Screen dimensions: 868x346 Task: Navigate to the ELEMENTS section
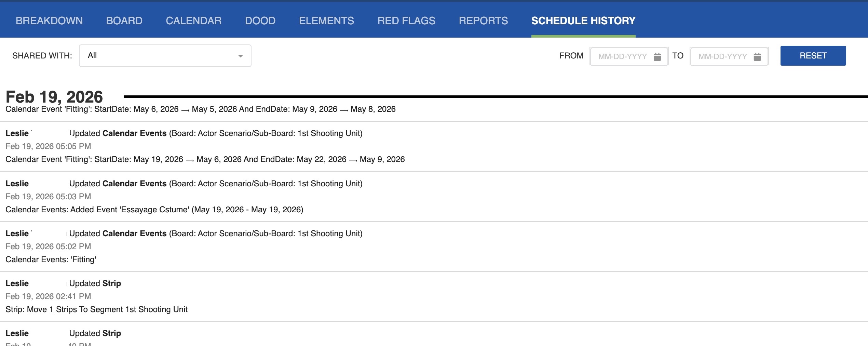pyautogui.click(x=326, y=20)
